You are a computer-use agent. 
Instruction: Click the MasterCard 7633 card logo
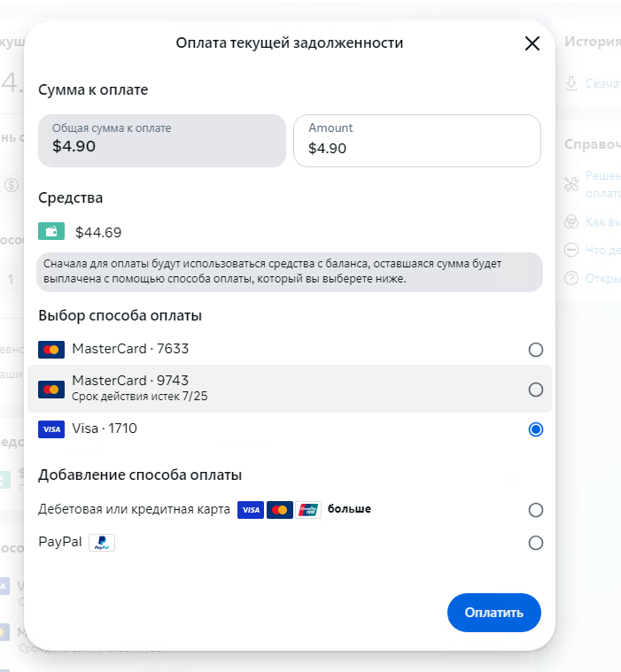(x=51, y=349)
